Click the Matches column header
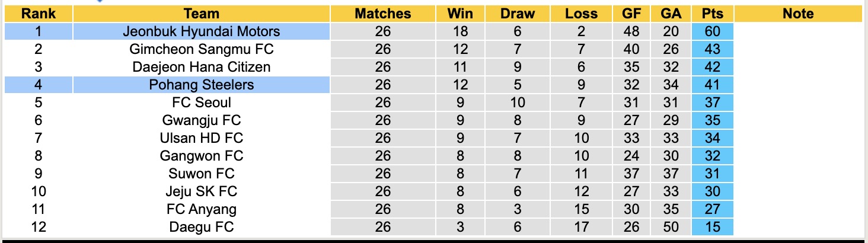 [382, 14]
